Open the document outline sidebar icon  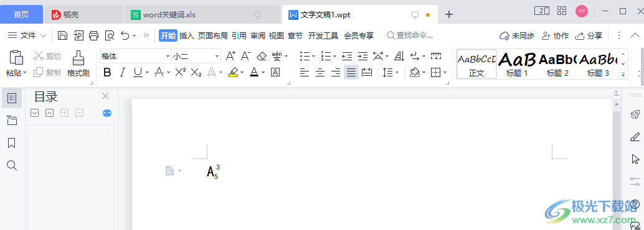pos(12,98)
